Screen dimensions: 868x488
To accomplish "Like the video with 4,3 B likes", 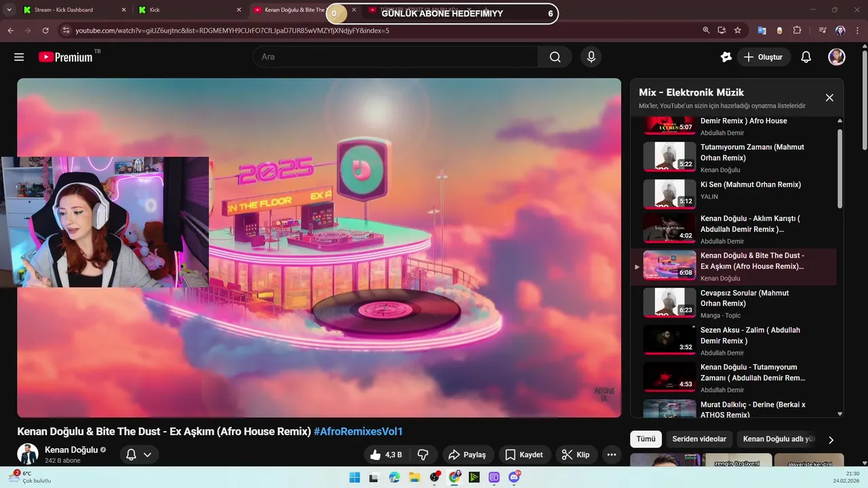I will 385,455.
